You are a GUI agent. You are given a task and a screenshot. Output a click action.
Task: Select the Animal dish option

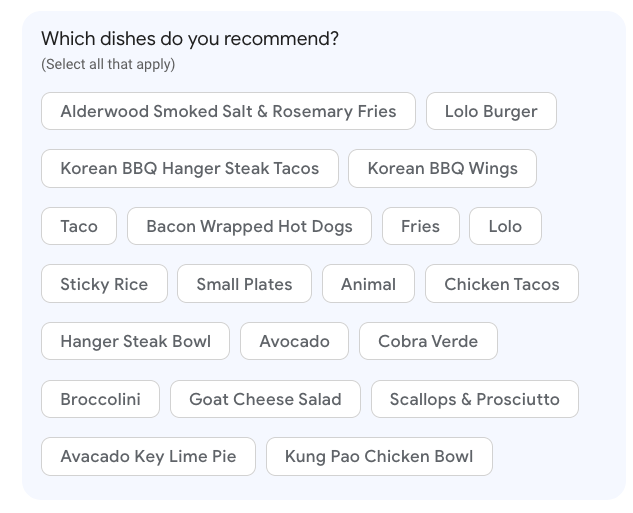click(x=368, y=284)
